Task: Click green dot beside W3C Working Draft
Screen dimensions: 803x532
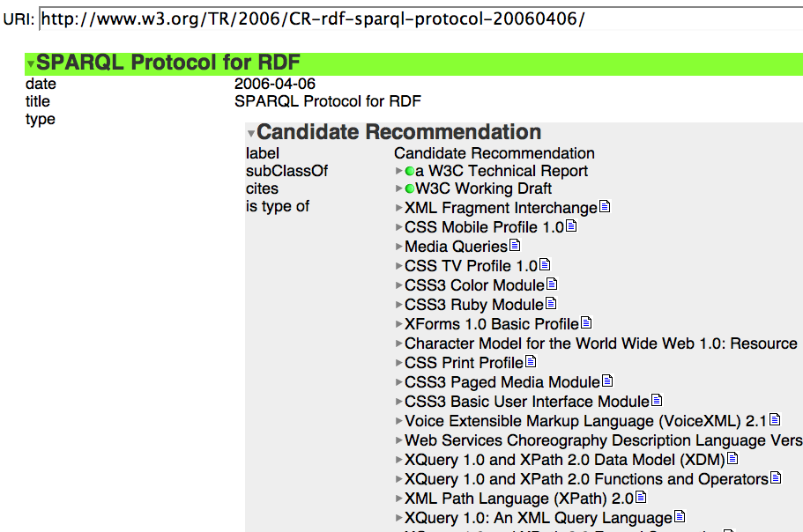Action: pos(410,189)
